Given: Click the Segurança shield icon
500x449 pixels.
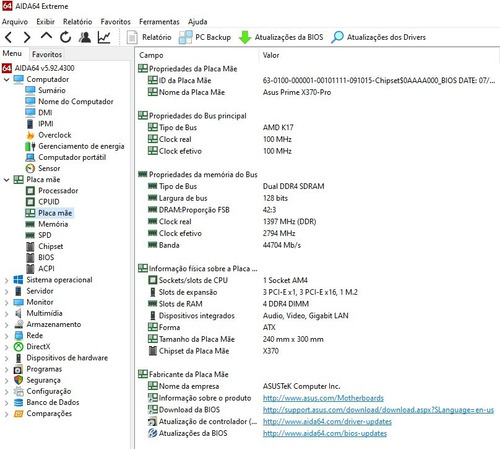Looking at the screenshot, I should tap(18, 380).
